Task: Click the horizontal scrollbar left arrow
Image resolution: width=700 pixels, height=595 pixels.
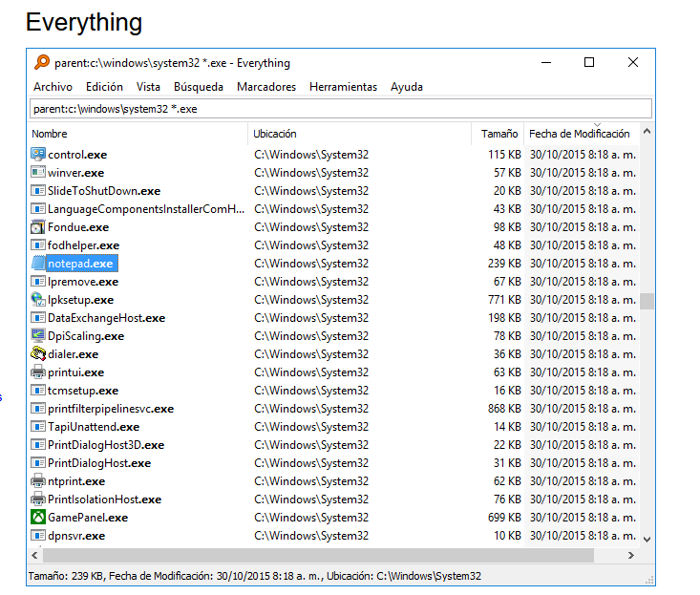Action: [34, 555]
